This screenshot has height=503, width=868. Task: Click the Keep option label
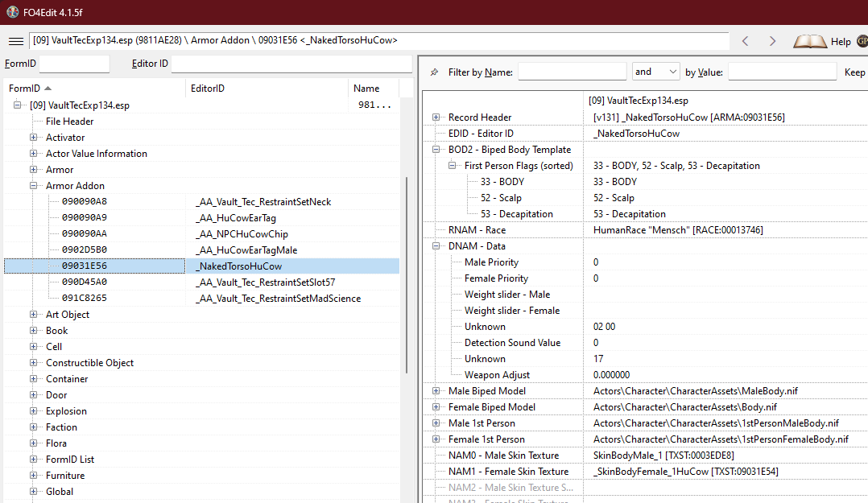[855, 72]
